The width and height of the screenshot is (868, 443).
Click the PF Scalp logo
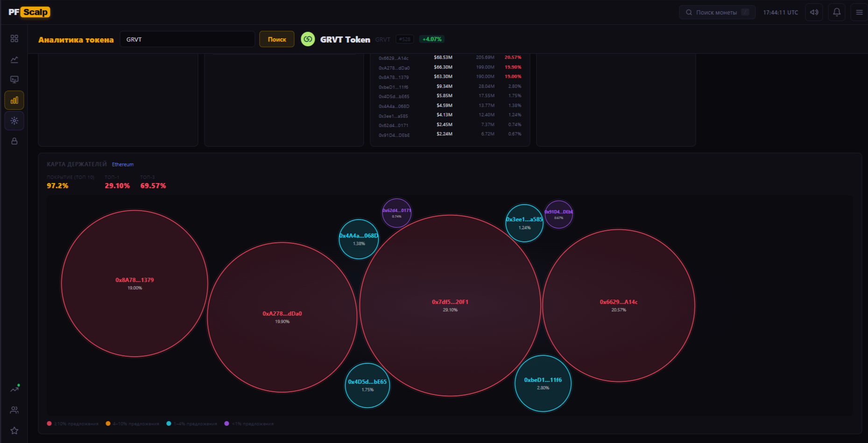(29, 12)
